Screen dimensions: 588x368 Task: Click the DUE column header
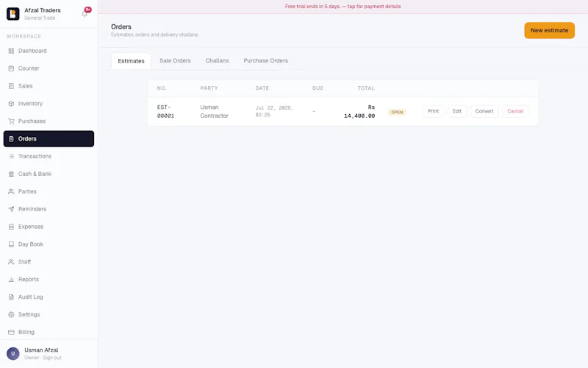coord(318,88)
